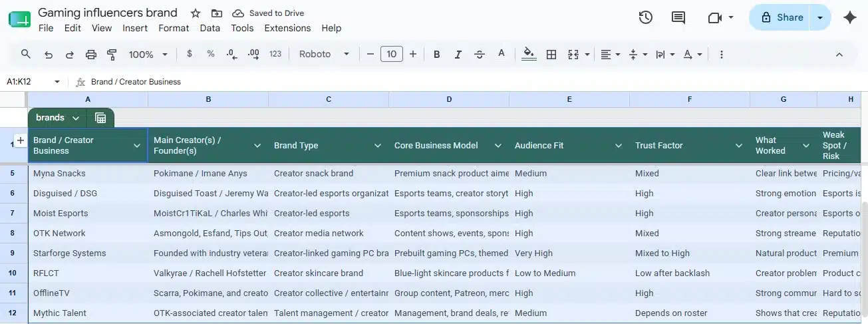This screenshot has height=324, width=868.
Task: Format as currency with dollar icon
Action: pos(190,54)
